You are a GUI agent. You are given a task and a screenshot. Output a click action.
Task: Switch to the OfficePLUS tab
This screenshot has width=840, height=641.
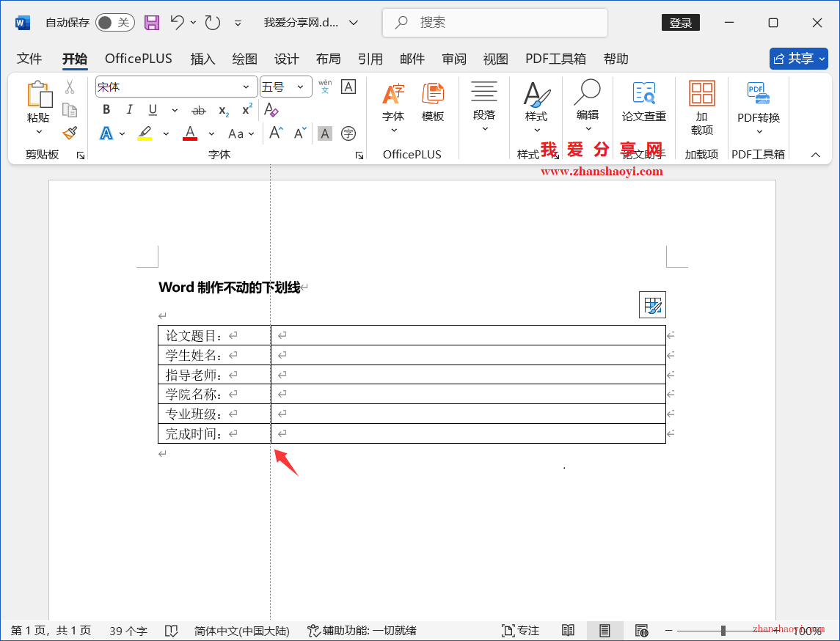[138, 59]
